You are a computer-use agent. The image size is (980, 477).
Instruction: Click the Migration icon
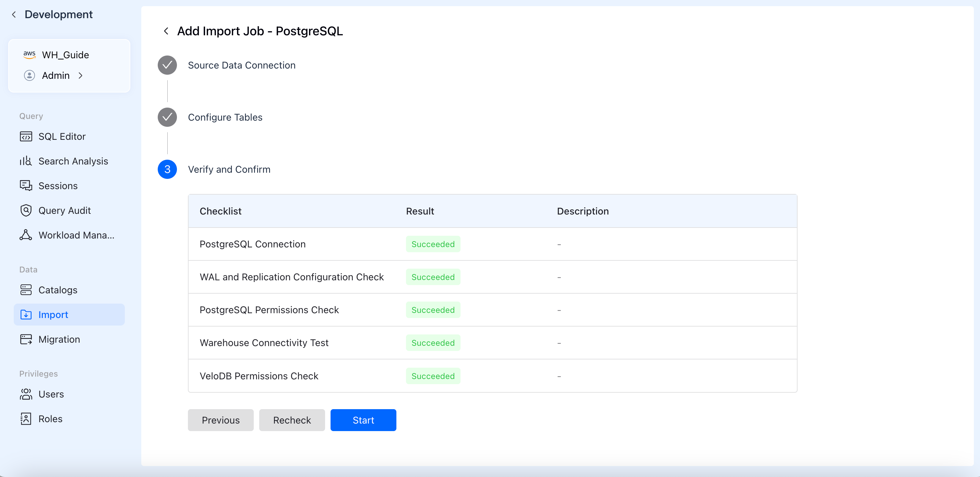click(26, 339)
